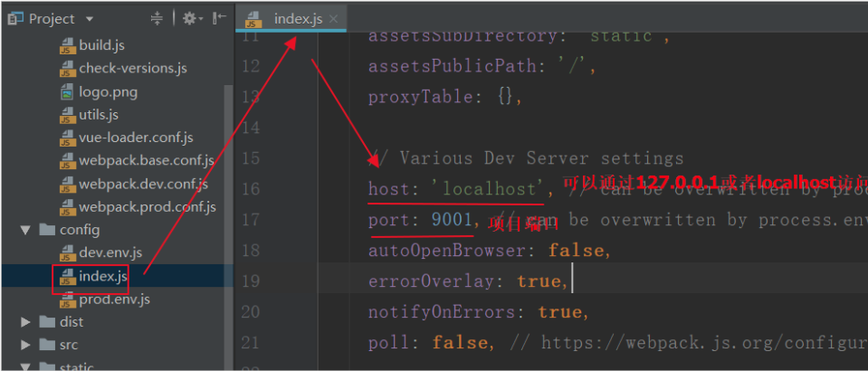Select index.js in config folder
The image size is (868, 371).
tap(103, 276)
